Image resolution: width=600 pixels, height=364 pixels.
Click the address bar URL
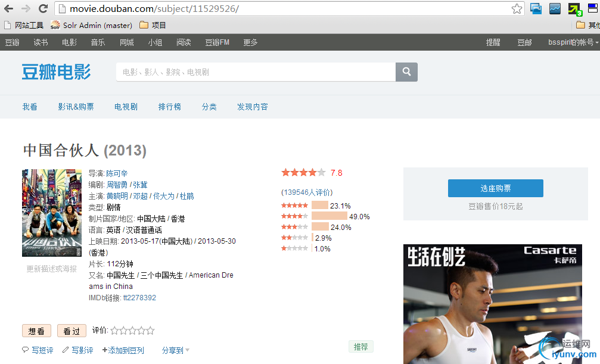click(154, 8)
